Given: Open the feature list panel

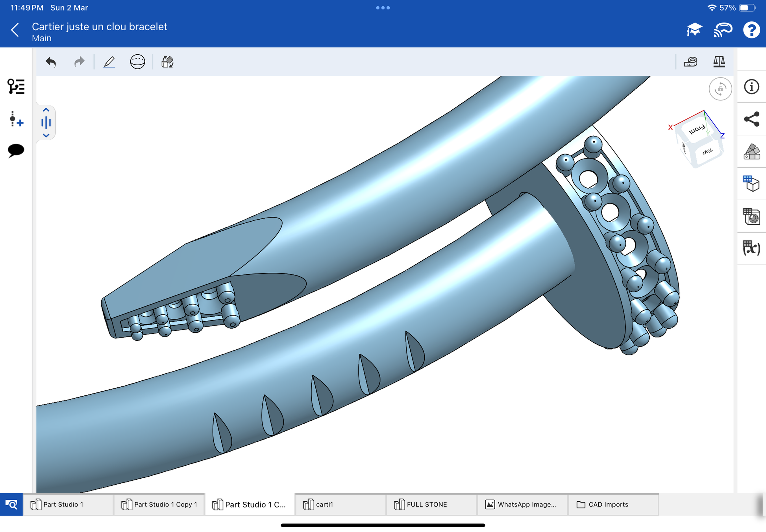Looking at the screenshot, I should pos(16,86).
